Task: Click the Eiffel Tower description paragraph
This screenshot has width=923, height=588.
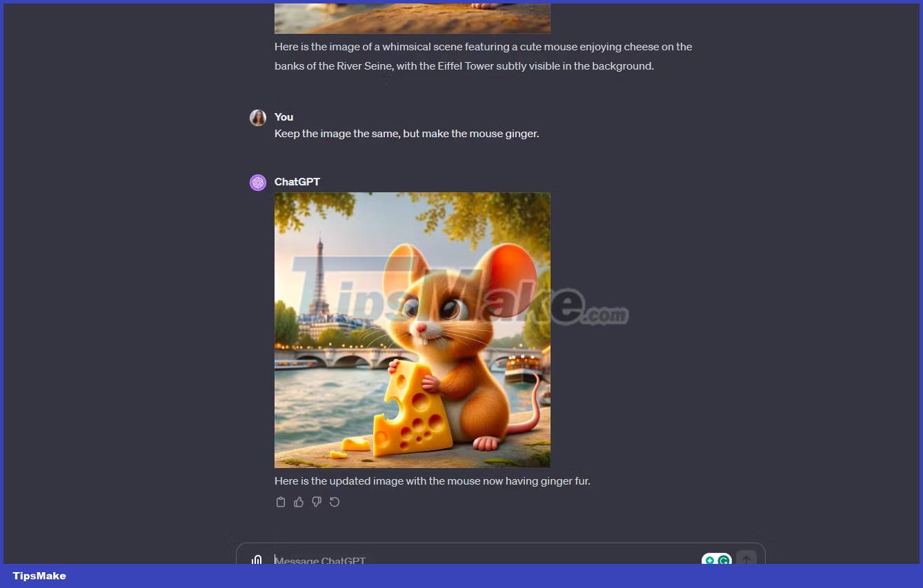Action: click(x=483, y=56)
